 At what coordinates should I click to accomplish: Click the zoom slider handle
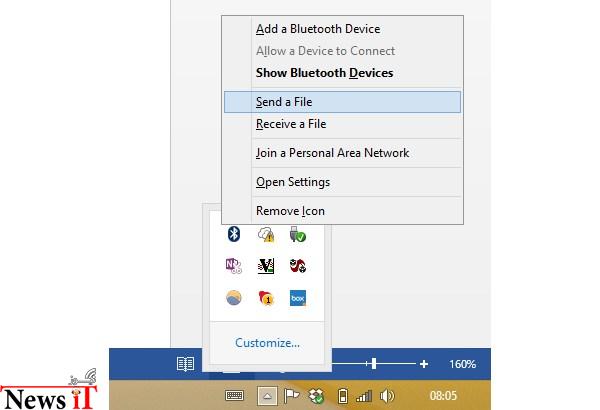pos(374,364)
